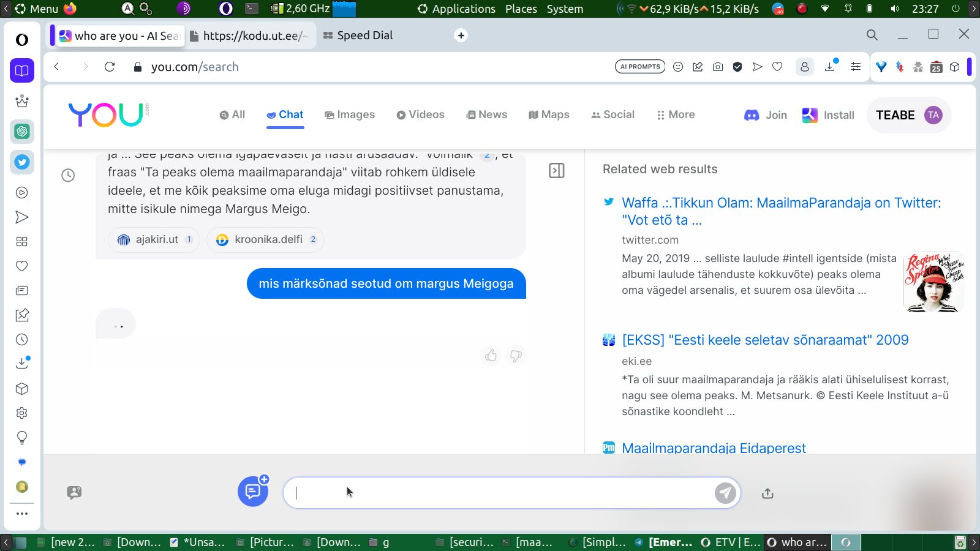
Task: Open the System menu in top panel
Action: coord(565,9)
